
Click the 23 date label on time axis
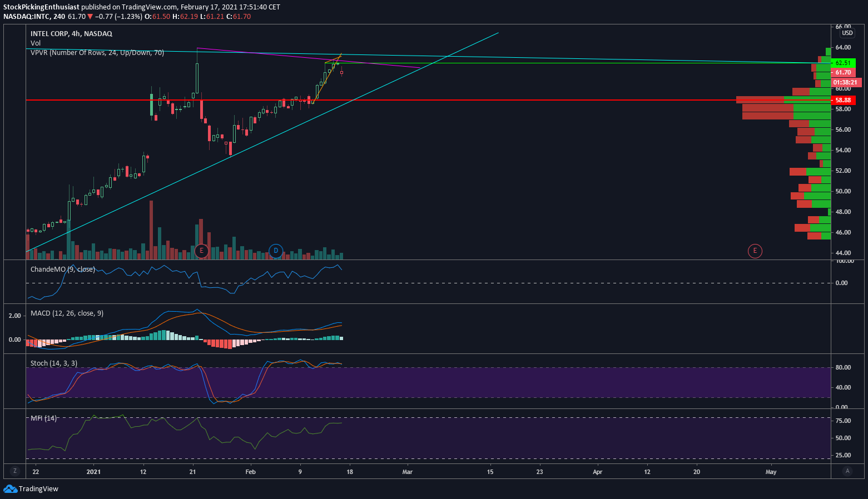(540, 472)
